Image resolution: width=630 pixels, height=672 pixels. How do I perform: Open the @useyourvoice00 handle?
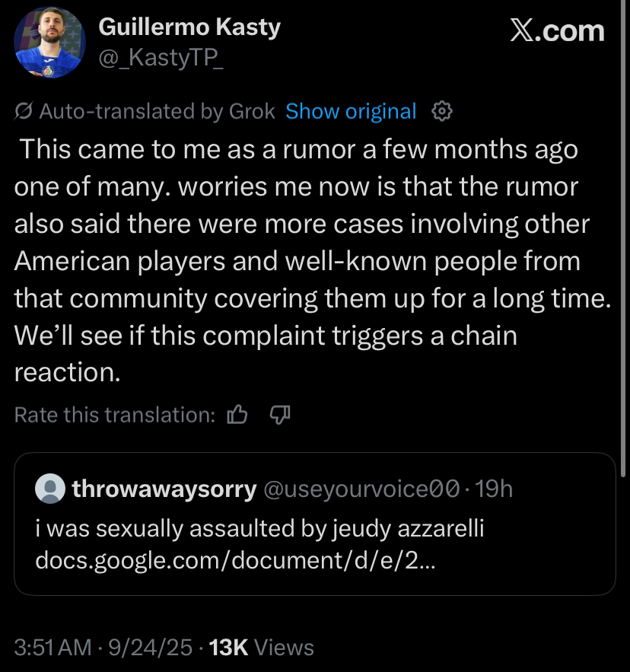361,489
